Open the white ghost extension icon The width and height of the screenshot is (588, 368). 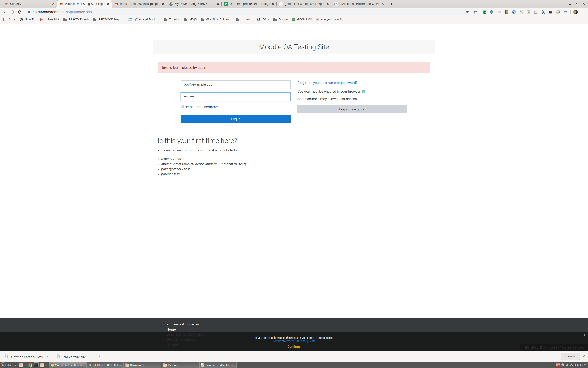pos(521,12)
